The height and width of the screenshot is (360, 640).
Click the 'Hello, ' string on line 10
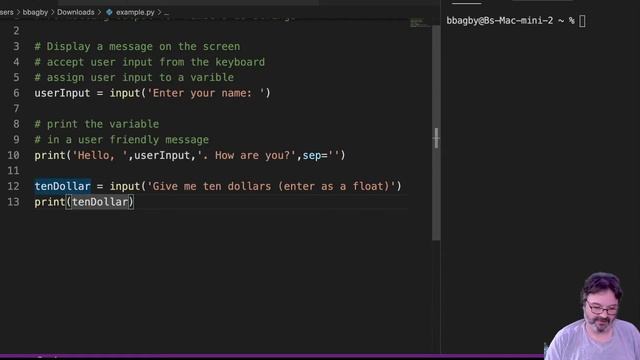(x=100, y=155)
